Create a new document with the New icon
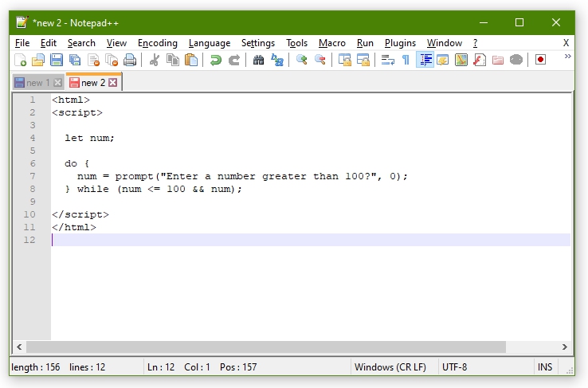This screenshot has width=588, height=388. click(x=20, y=60)
